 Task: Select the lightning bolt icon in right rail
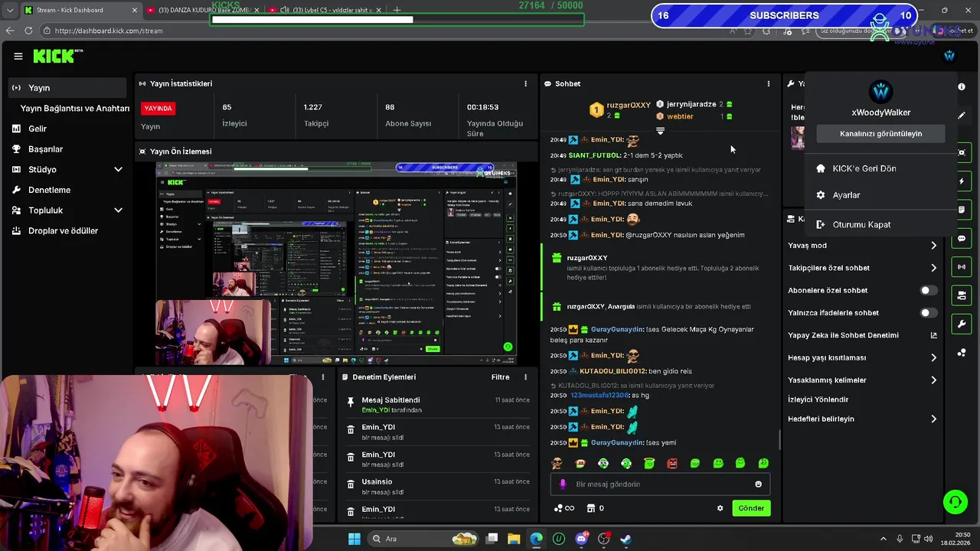(x=962, y=181)
